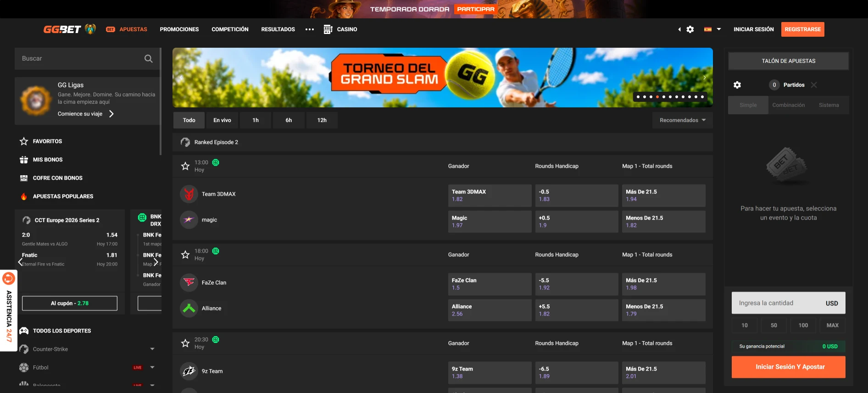Image resolution: width=868 pixels, height=393 pixels.
Task: Open Cofre con Bonos chest icon
Action: pyautogui.click(x=24, y=178)
